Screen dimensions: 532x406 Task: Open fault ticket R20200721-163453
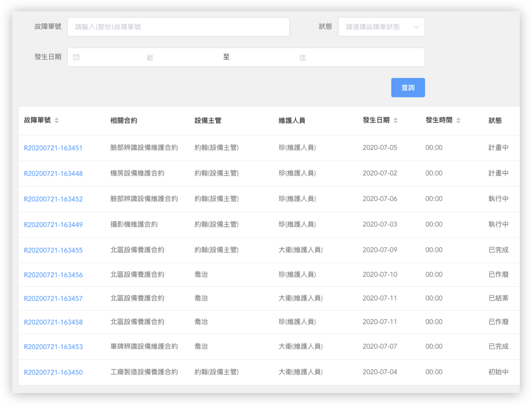pos(53,347)
